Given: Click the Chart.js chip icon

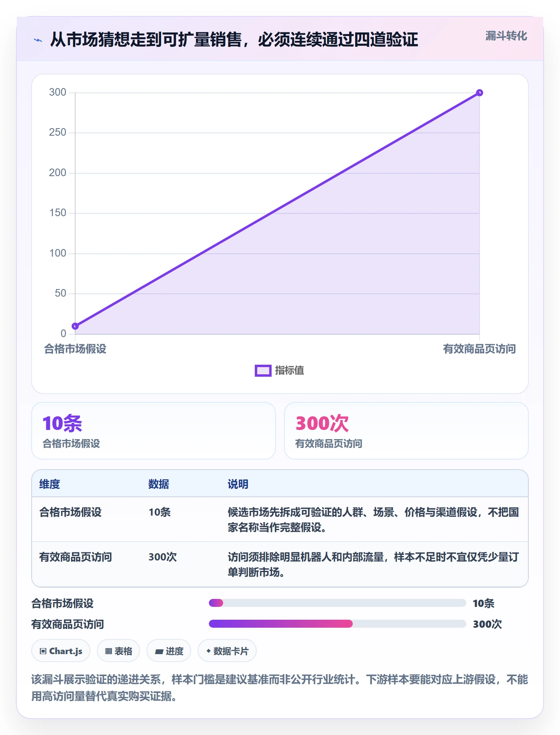Looking at the screenshot, I should [x=61, y=651].
